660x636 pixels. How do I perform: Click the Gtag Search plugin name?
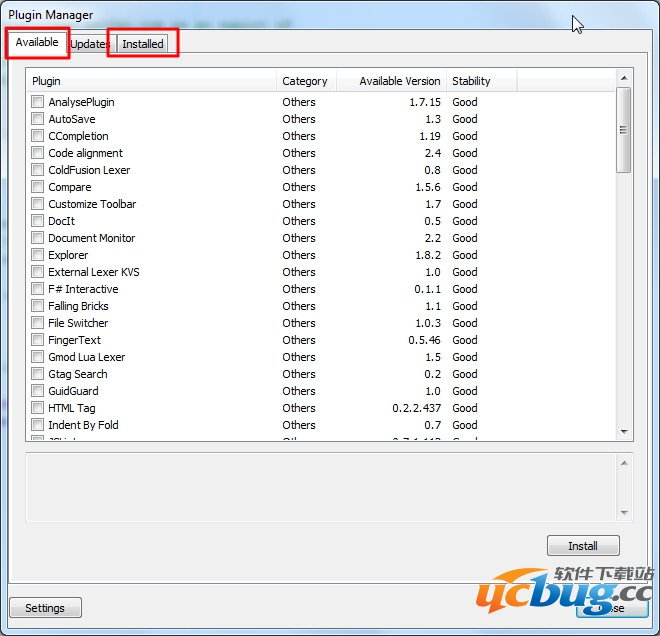point(78,374)
